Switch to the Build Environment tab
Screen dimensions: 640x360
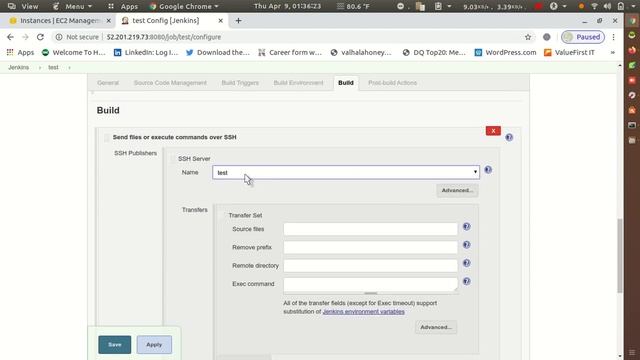click(298, 83)
